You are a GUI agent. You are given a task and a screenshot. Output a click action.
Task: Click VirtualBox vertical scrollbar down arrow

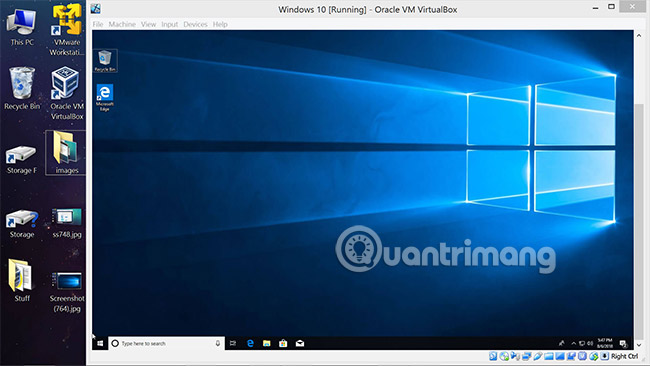[639, 345]
